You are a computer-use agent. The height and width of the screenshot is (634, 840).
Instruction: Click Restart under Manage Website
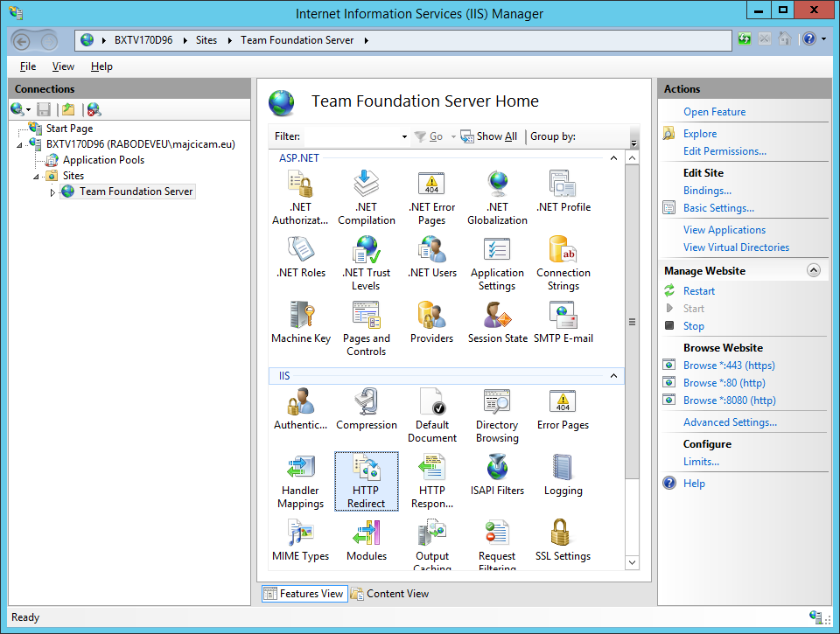coord(698,290)
